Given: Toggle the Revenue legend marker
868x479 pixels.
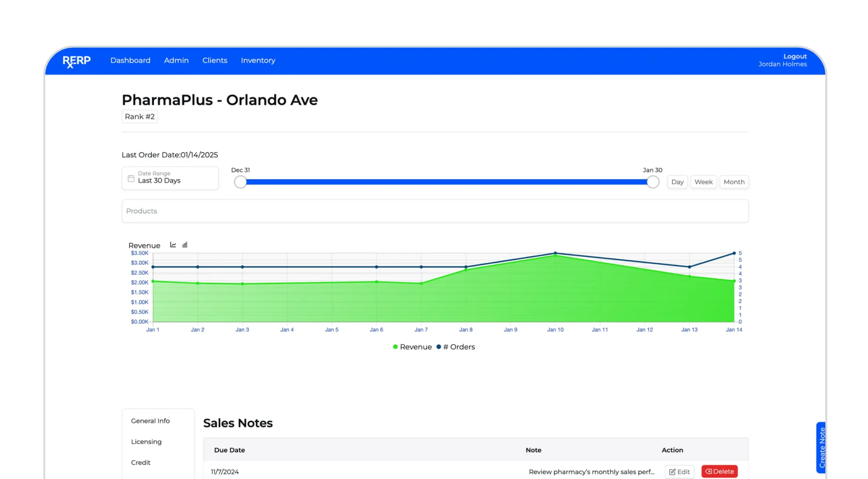Looking at the screenshot, I should pyautogui.click(x=395, y=347).
